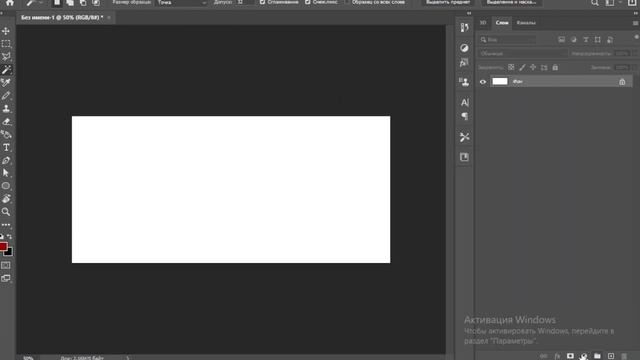This screenshot has width=640, height=360.
Task: Toggle the Смеж.пикс contiguous checkbox
Action: (x=308, y=2)
